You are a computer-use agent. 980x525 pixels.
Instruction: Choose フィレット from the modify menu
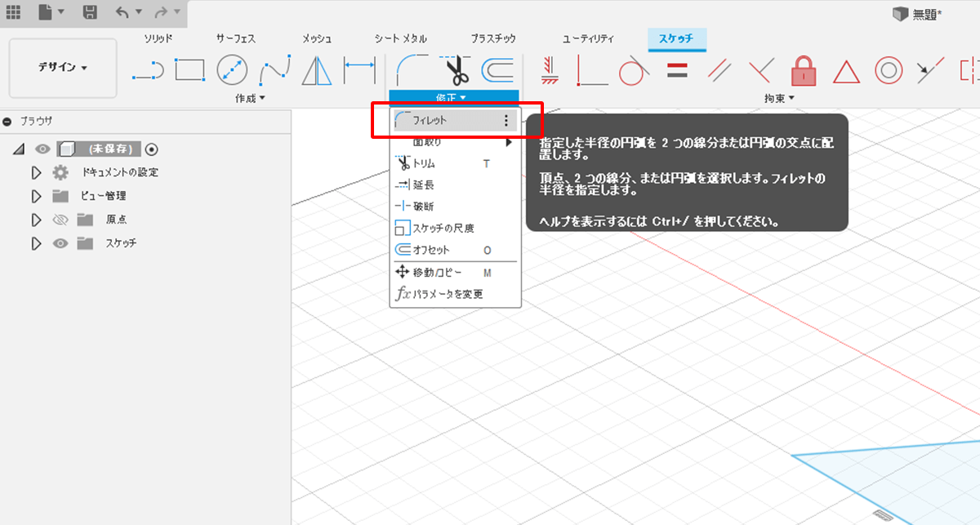(x=454, y=120)
